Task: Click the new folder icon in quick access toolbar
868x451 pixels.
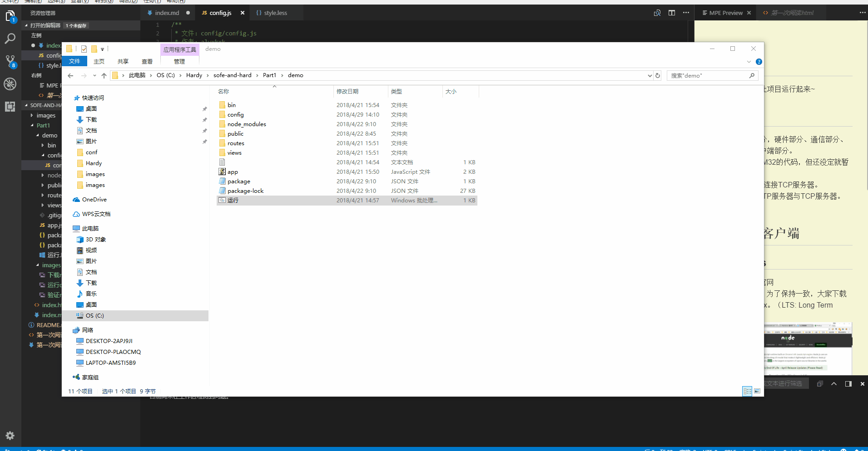Action: 94,49
